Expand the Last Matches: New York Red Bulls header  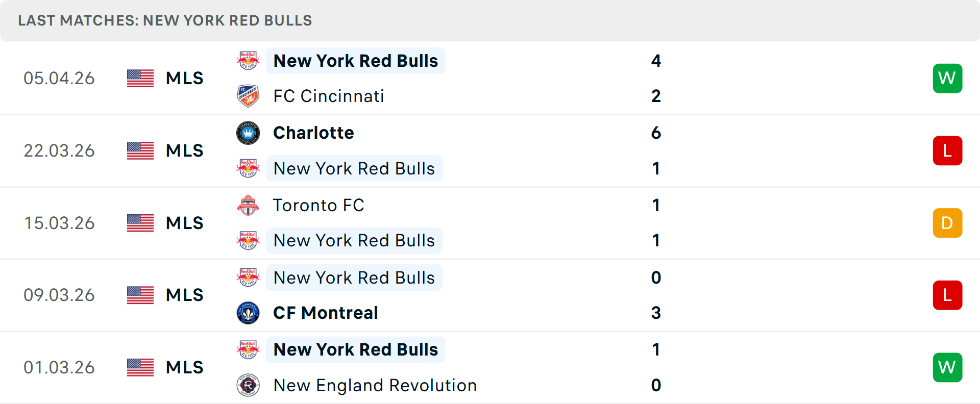(164, 20)
